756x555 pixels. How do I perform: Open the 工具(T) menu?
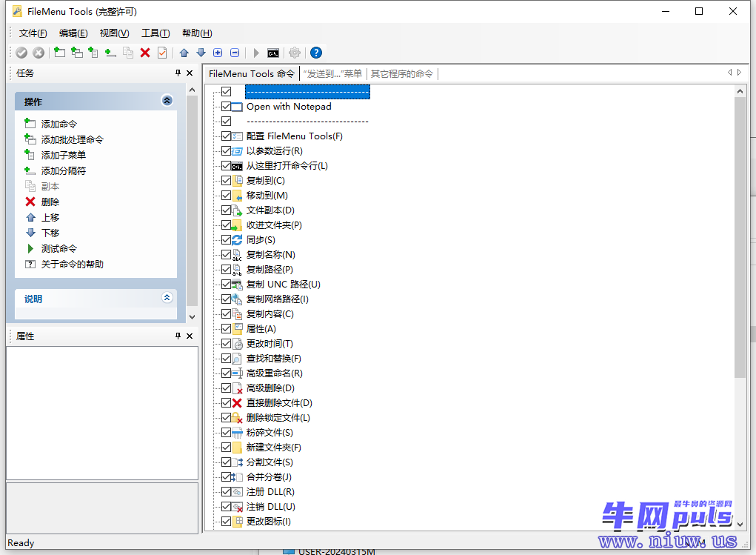(155, 33)
